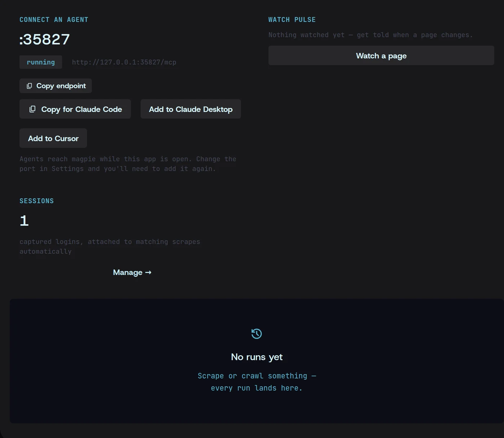
Task: Copy the MCP endpoint via Copy endpoint label
Action: 61,86
